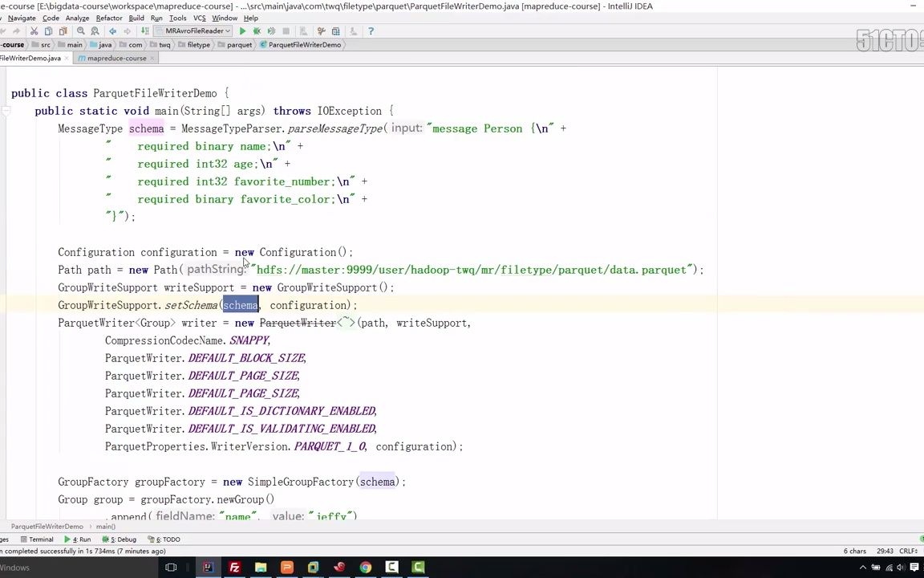
Task: Click the Debug bug icon in toolbar
Action: click(x=257, y=31)
